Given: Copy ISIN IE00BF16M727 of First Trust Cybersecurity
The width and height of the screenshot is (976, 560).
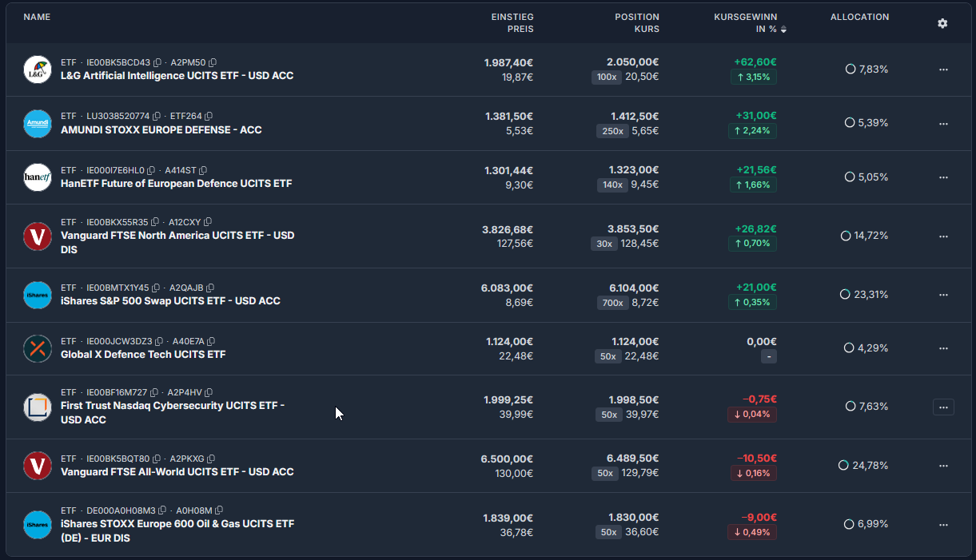Looking at the screenshot, I should pos(154,392).
